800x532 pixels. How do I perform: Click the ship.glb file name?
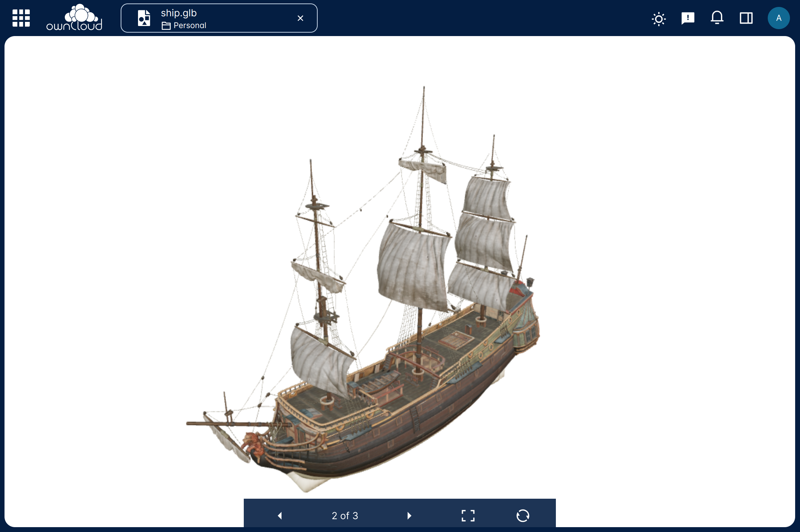[x=179, y=13]
